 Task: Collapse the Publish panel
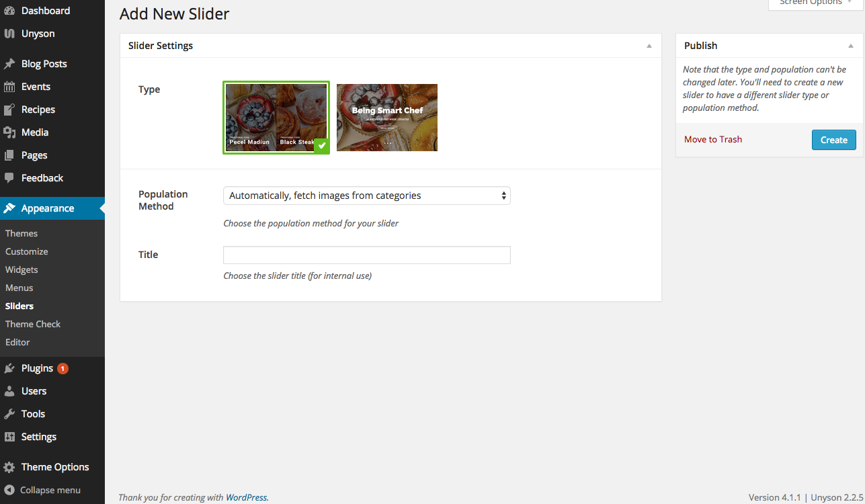click(851, 46)
